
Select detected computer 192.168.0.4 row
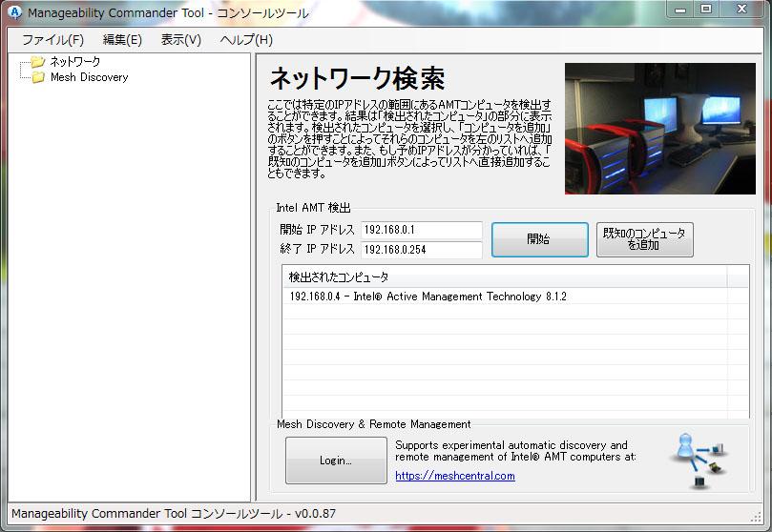click(x=505, y=296)
